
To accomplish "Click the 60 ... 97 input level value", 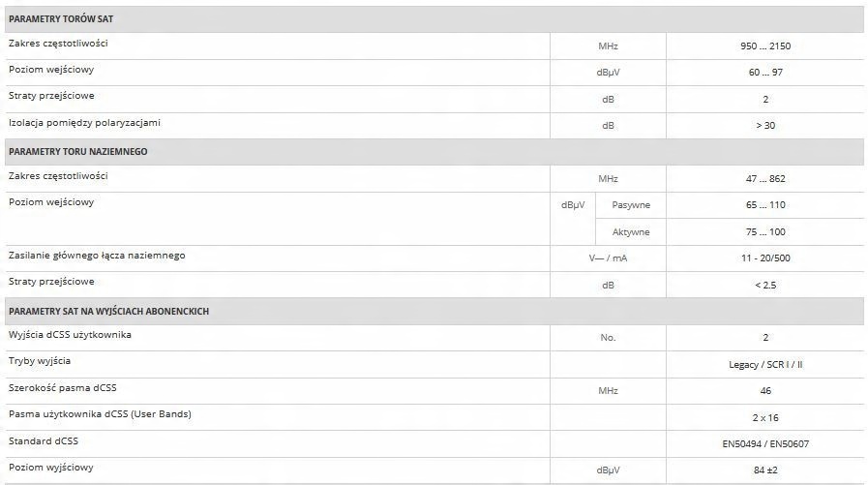I will click(764, 73).
